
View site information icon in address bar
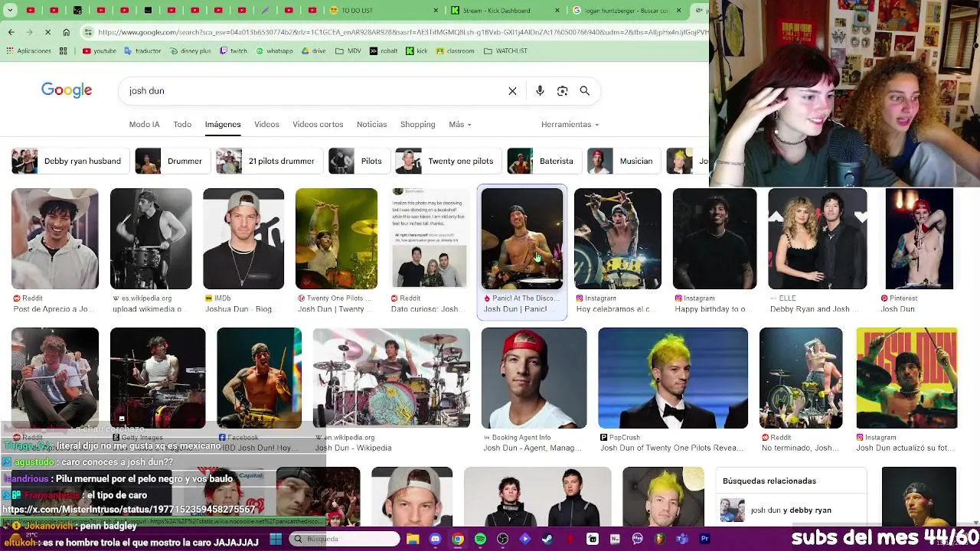(x=89, y=32)
